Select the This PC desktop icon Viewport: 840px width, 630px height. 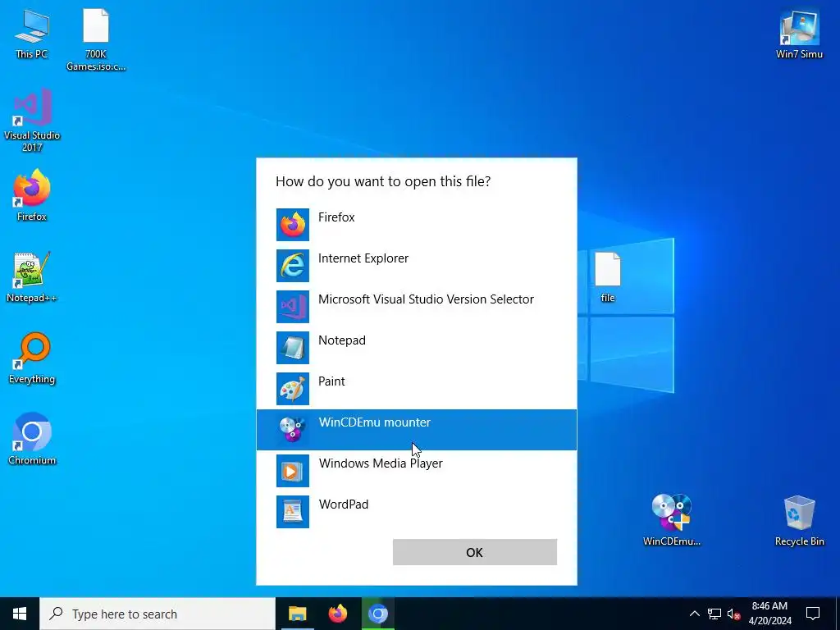[x=32, y=34]
